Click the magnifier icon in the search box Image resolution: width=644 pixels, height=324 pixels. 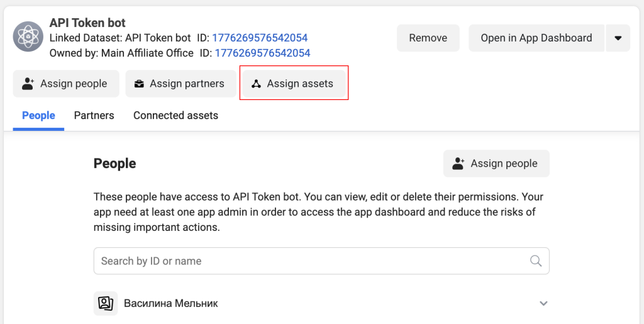[x=536, y=260]
